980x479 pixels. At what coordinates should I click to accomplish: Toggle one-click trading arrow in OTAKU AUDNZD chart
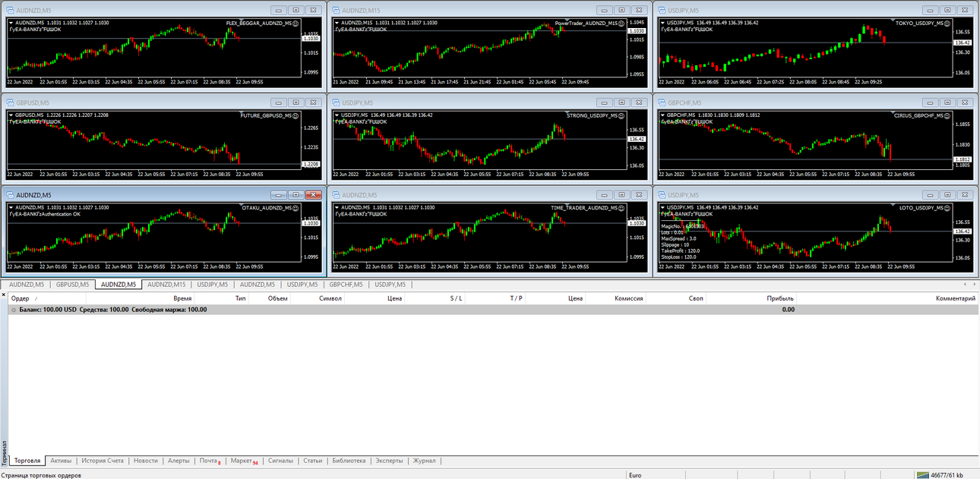click(x=11, y=207)
